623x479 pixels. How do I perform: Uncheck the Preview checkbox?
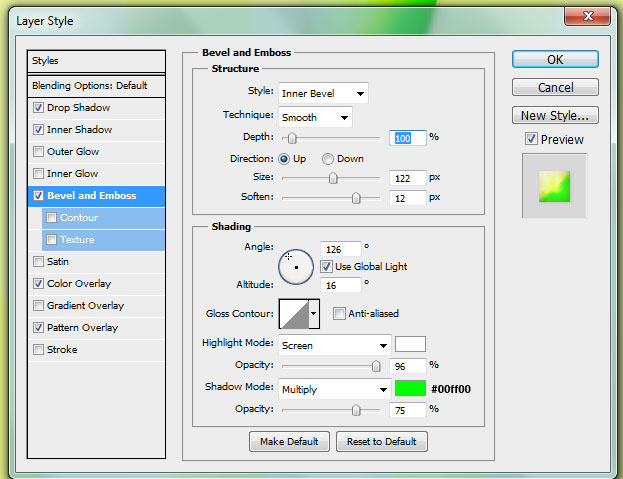[x=531, y=139]
